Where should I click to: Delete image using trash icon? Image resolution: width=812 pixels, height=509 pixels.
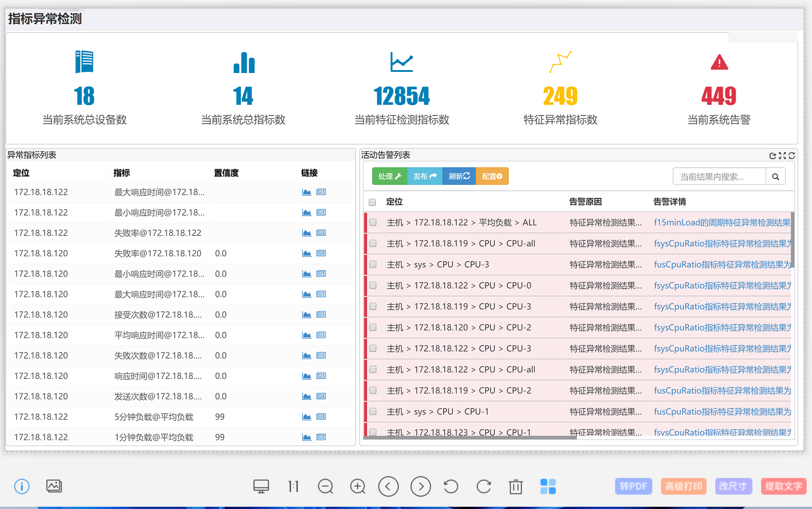(515, 486)
